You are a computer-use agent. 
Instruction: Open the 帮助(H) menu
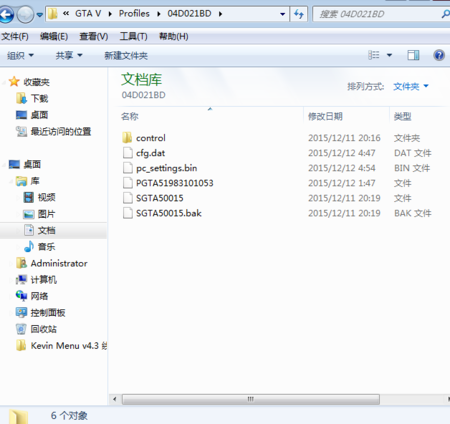point(174,36)
